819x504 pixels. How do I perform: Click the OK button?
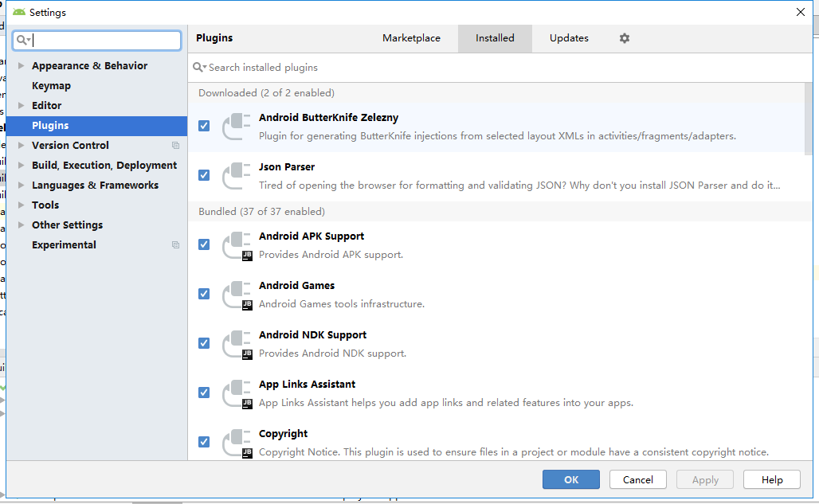[x=571, y=479]
